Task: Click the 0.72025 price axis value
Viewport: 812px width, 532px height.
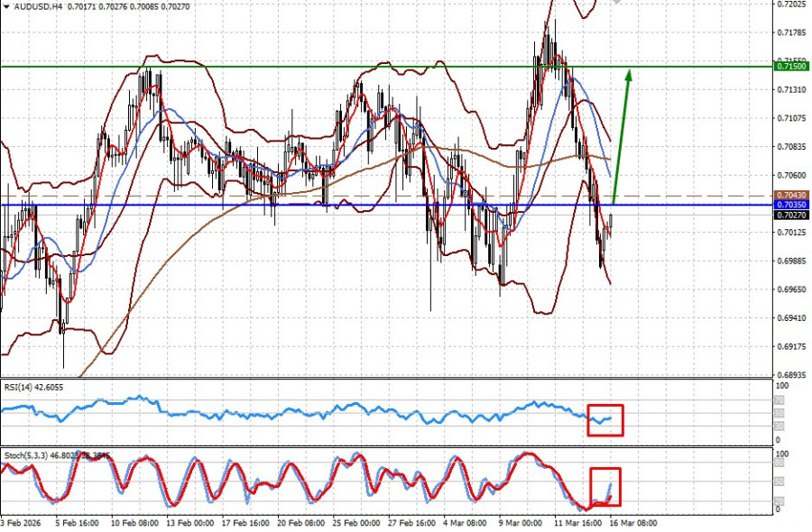Action: click(x=792, y=5)
